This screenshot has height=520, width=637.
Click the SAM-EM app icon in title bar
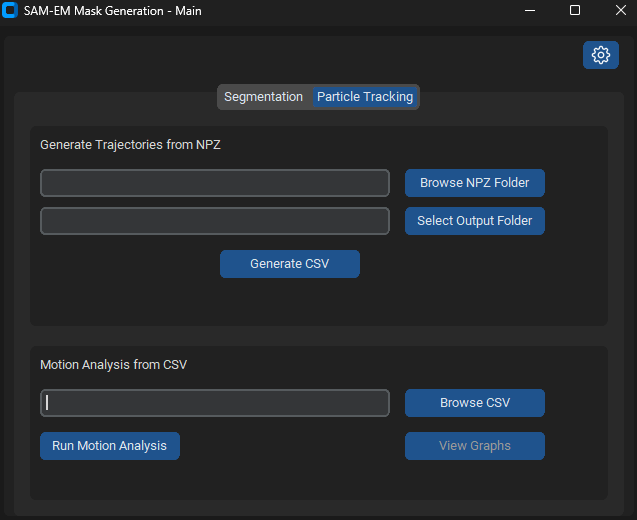coord(11,10)
